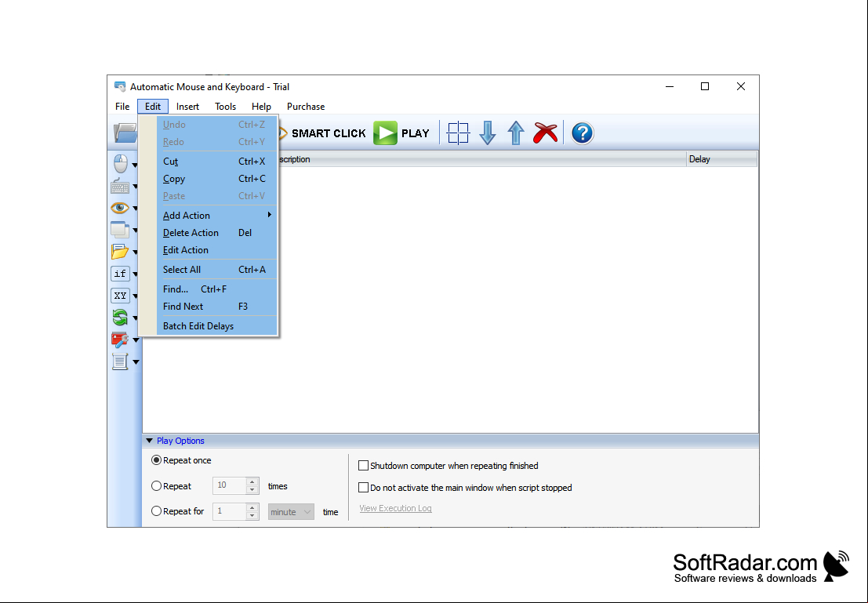Select the Repeat once radio button

[156, 460]
